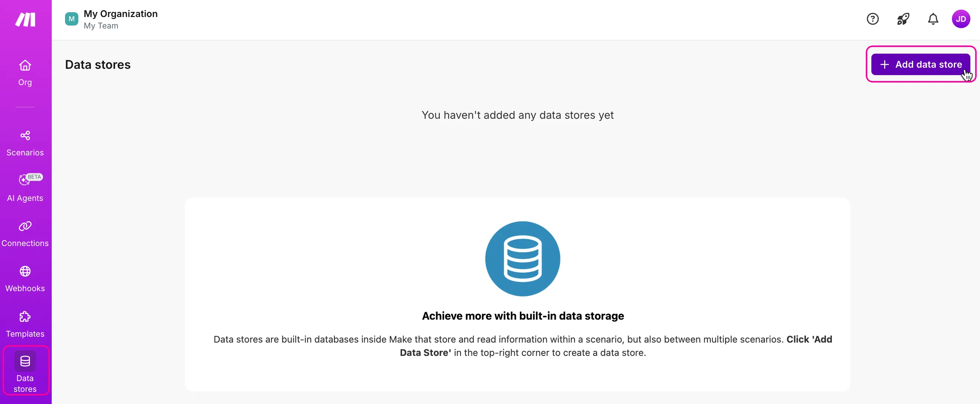Click the Make logo in sidebar
This screenshot has width=980, height=404.
tap(25, 19)
